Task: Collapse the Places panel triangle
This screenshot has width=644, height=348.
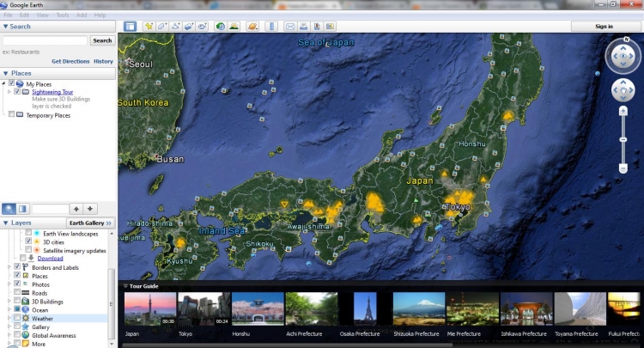Action: point(6,73)
